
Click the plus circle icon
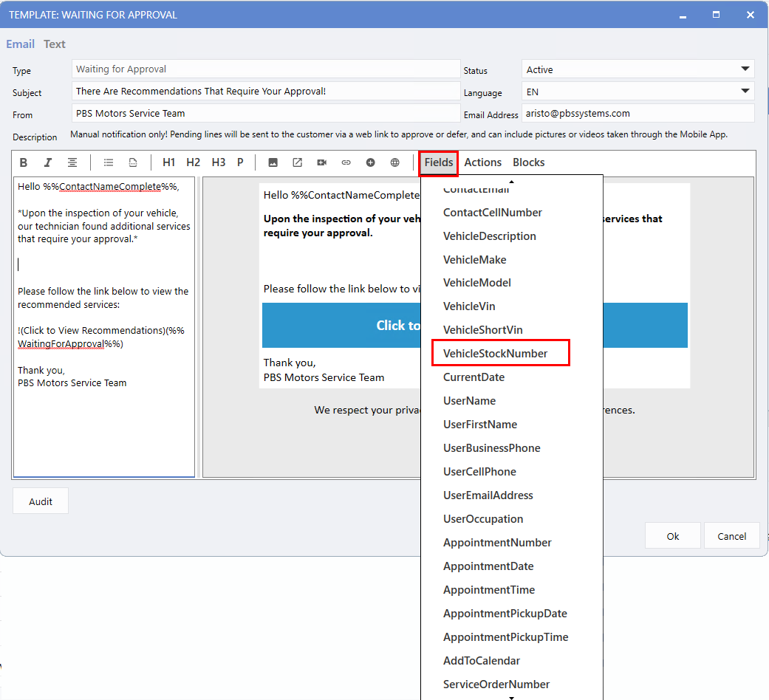(371, 162)
